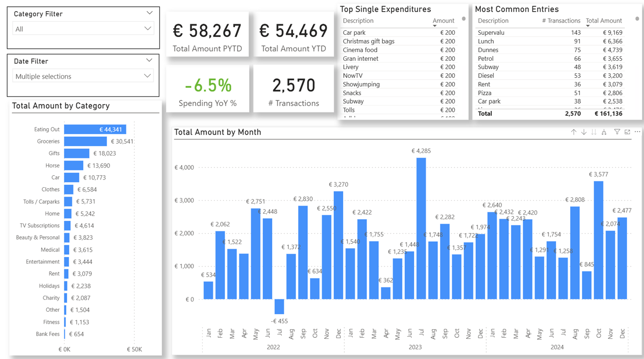This screenshot has height=359, width=644.
Task: Click the drill up arrow icon
Action: pyautogui.click(x=574, y=132)
